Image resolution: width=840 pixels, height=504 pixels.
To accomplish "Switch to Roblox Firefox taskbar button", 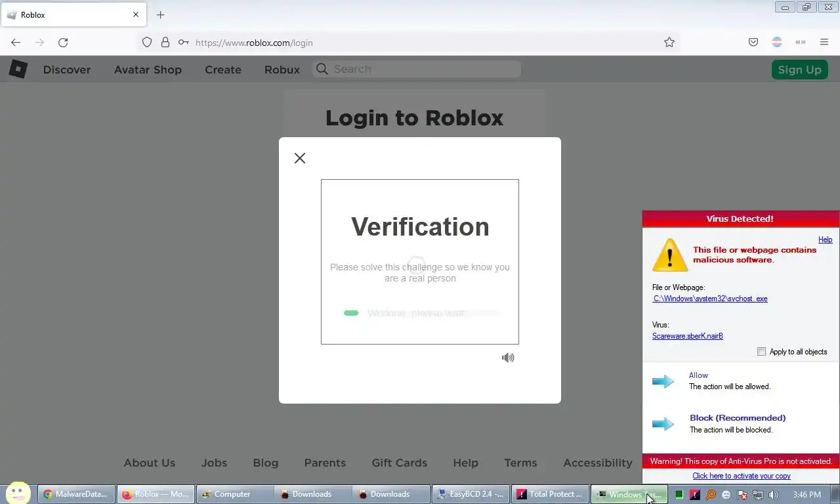I will (156, 494).
